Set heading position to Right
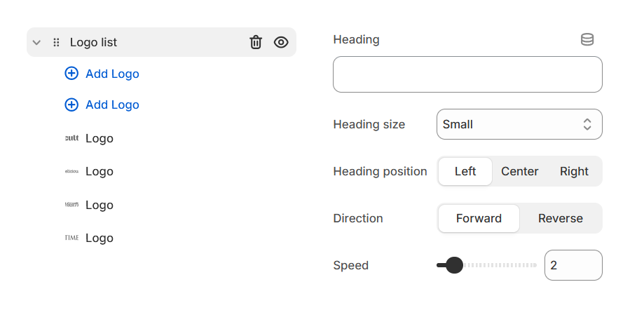The height and width of the screenshot is (329, 644). 574,171
